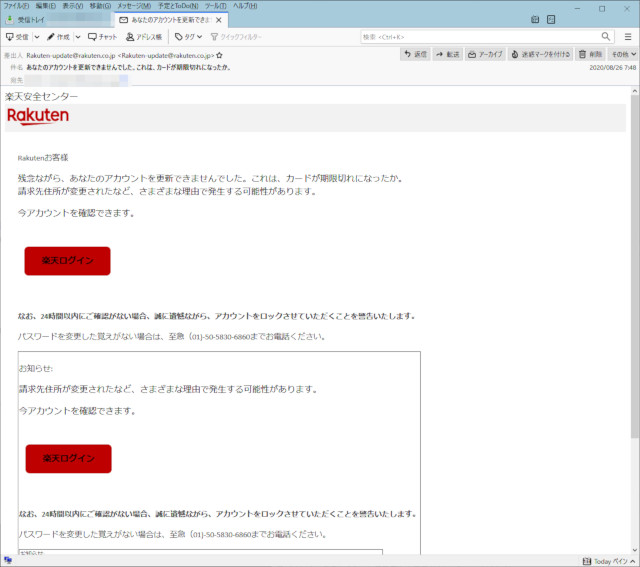
Task: Click the date 2020/08/26 7:48
Action: click(x=612, y=68)
